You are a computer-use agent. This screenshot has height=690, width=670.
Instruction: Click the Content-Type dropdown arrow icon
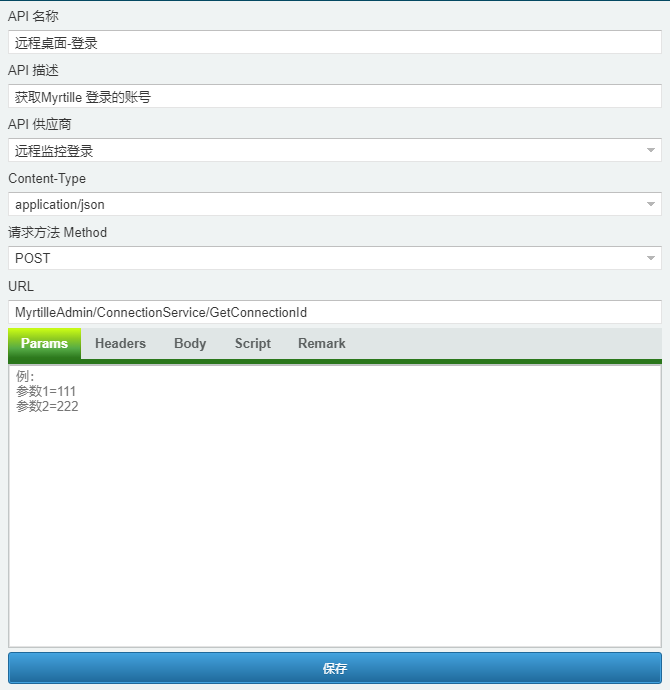(651, 204)
